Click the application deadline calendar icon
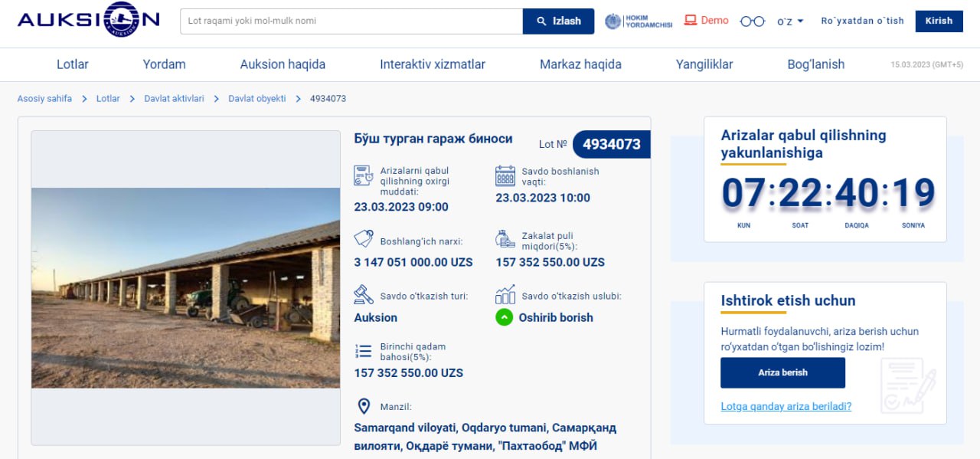Viewport: 980px width, 459px height. (363, 175)
